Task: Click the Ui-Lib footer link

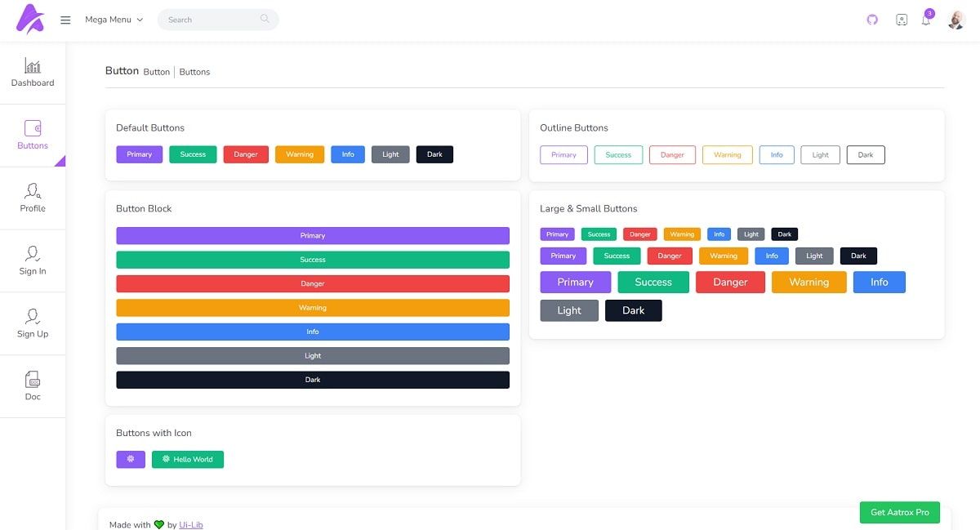Action: 191,525
